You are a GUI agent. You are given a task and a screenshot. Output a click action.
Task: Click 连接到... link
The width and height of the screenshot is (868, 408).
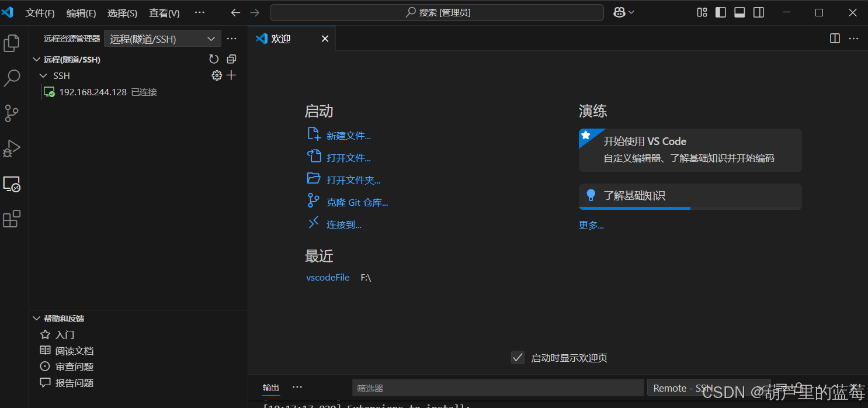click(344, 224)
